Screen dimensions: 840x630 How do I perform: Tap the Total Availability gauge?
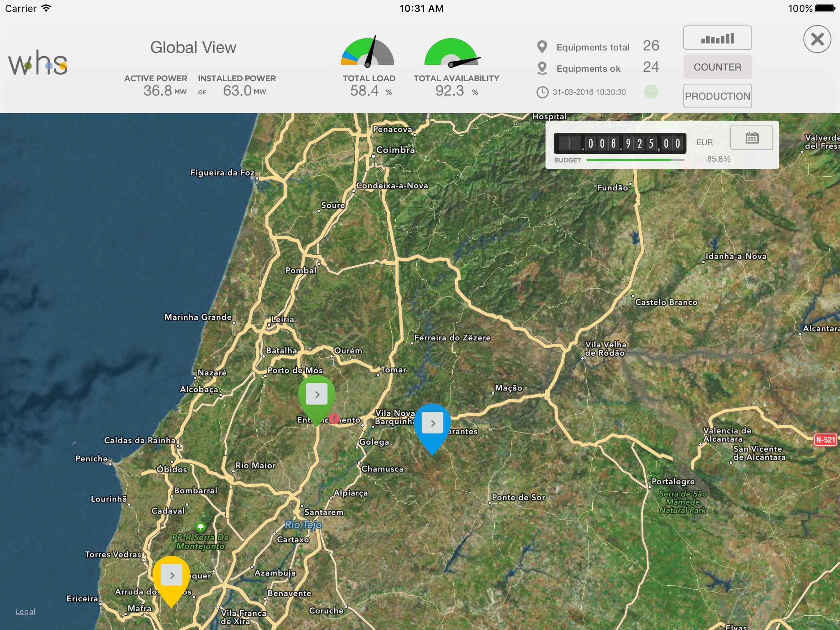coord(451,53)
